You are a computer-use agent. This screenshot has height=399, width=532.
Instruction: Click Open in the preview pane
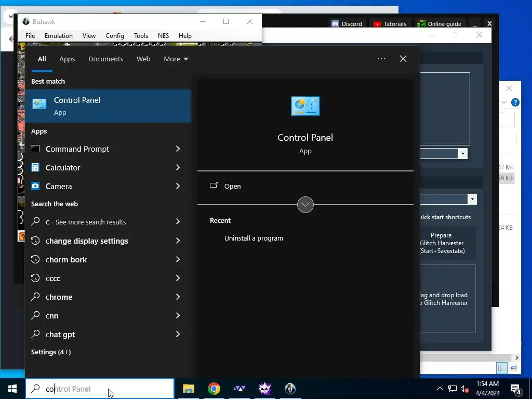[x=232, y=187]
